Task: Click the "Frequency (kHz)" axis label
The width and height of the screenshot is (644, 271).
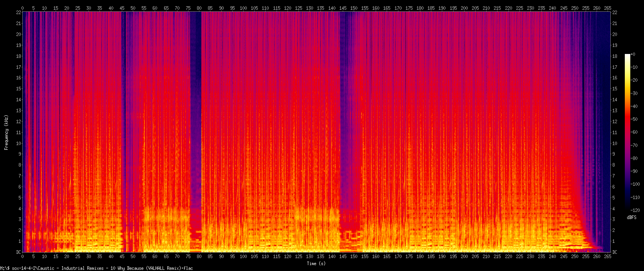Action: pyautogui.click(x=6, y=132)
